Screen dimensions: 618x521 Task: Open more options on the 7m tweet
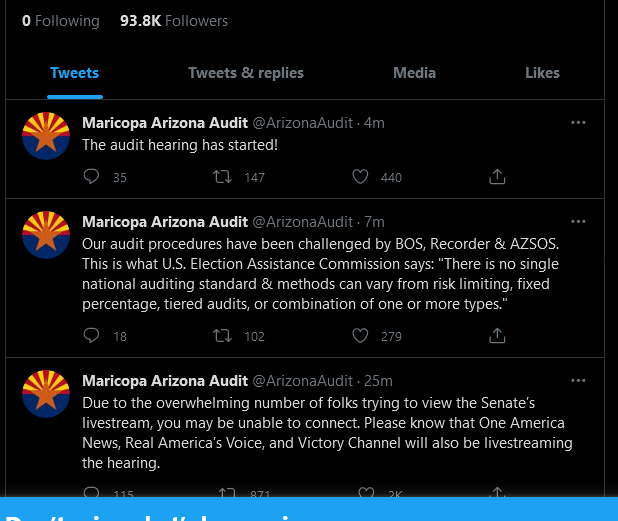578,221
